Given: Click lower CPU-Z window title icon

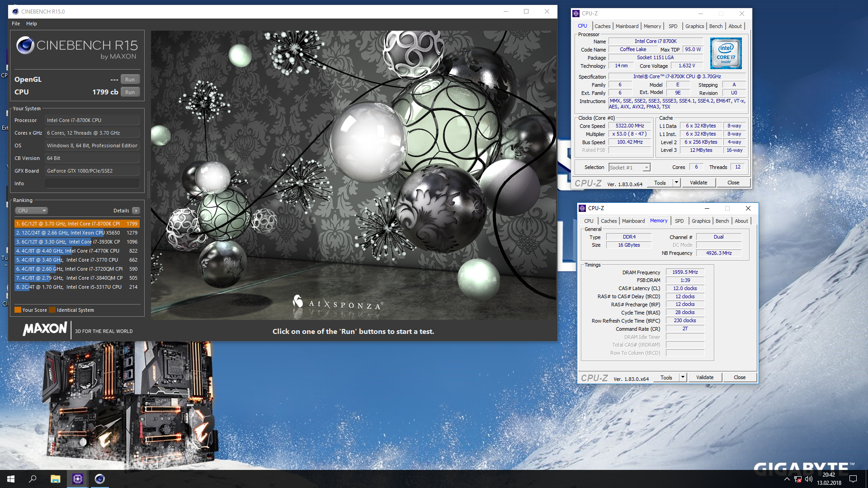Looking at the screenshot, I should pyautogui.click(x=582, y=208).
